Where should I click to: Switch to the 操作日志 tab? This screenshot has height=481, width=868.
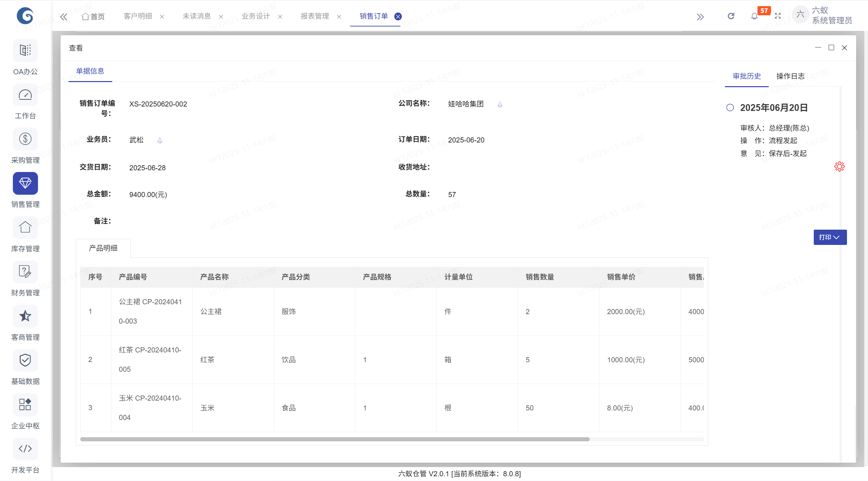click(790, 76)
